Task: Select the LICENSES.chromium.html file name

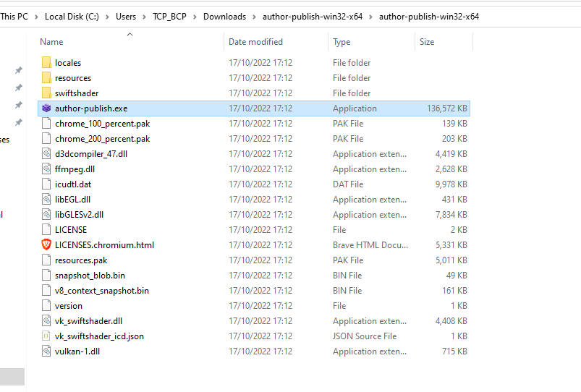Action: click(104, 245)
